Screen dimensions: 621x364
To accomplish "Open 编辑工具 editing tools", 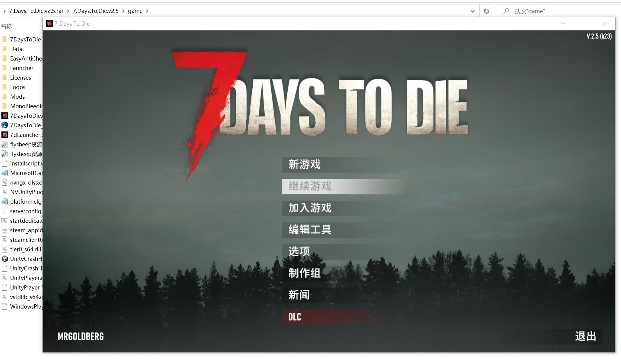I will [x=310, y=230].
